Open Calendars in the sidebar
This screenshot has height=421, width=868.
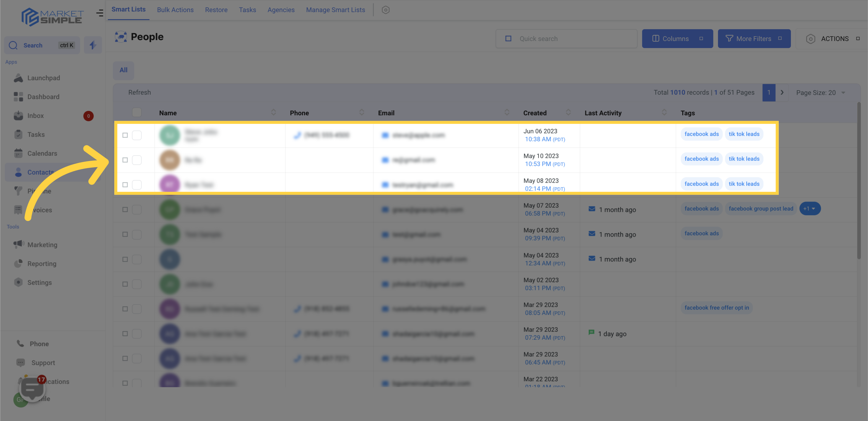tap(42, 153)
